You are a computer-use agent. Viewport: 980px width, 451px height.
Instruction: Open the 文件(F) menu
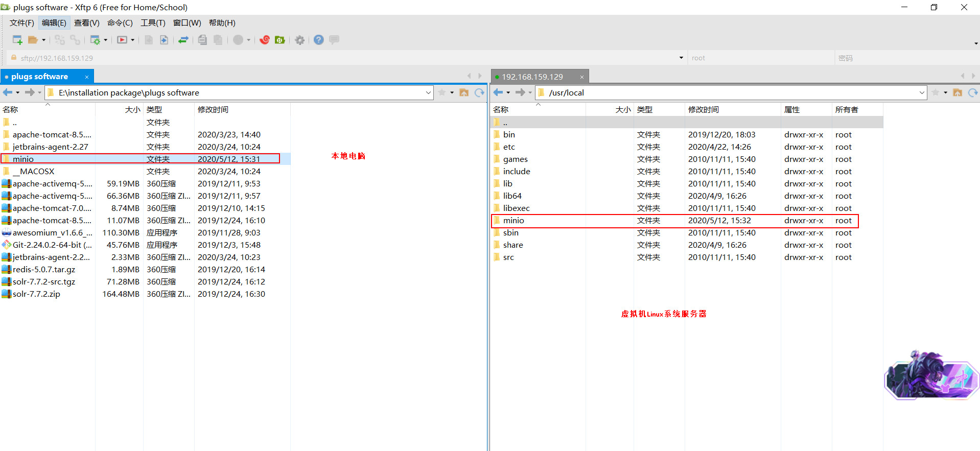pyautogui.click(x=21, y=22)
